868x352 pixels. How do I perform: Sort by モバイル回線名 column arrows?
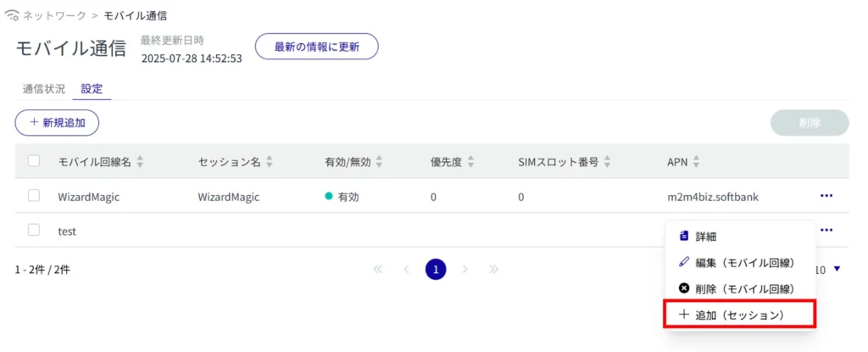[141, 161]
